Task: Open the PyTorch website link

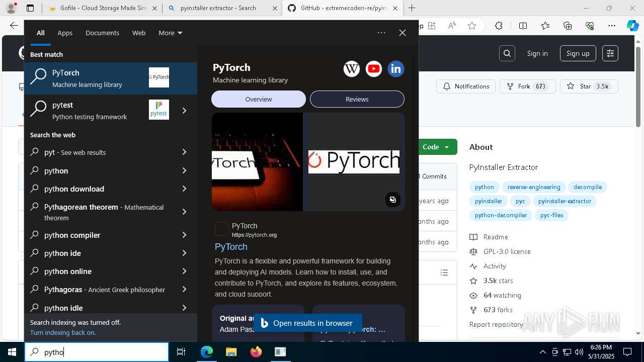Action: pyautogui.click(x=231, y=247)
